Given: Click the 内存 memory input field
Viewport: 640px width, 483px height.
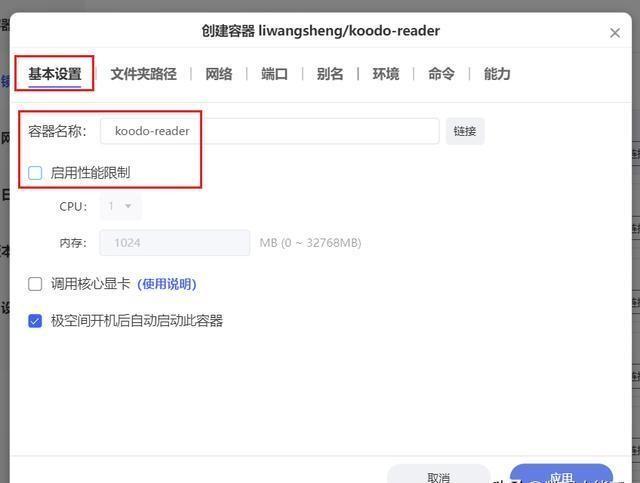Looking at the screenshot, I should point(175,243).
